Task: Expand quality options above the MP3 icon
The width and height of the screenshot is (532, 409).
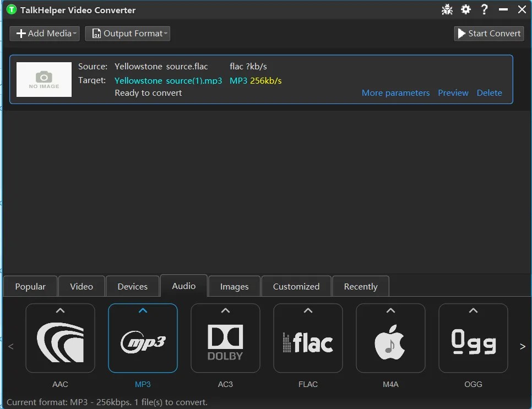Action: point(143,312)
